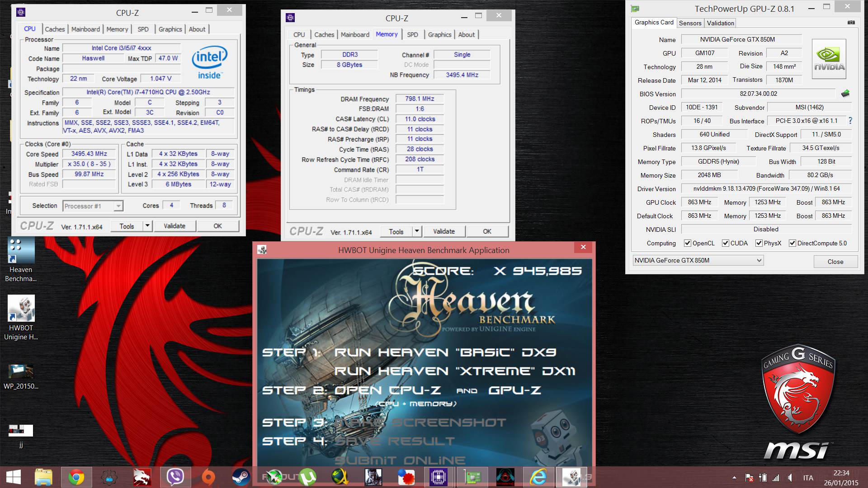The height and width of the screenshot is (488, 868).
Task: Toggle the DirectCompute 5.0 checkbox
Action: 793,243
